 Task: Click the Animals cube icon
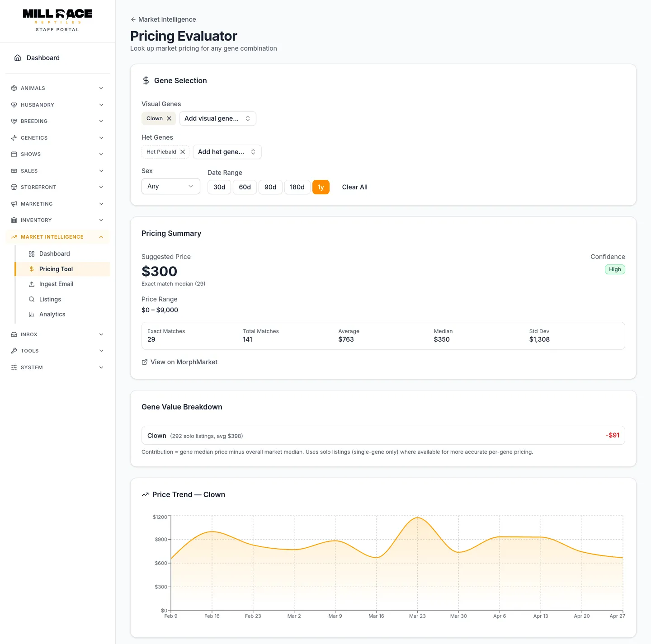(x=14, y=88)
